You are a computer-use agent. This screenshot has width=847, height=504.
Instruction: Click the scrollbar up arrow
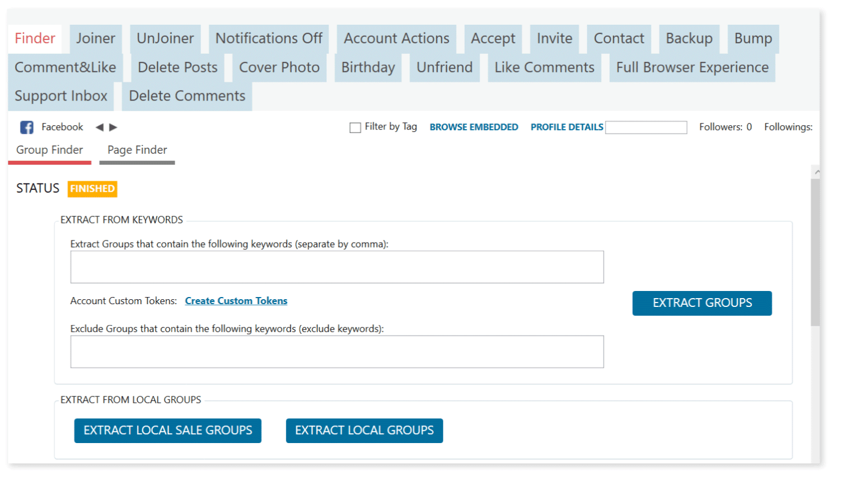tap(817, 172)
